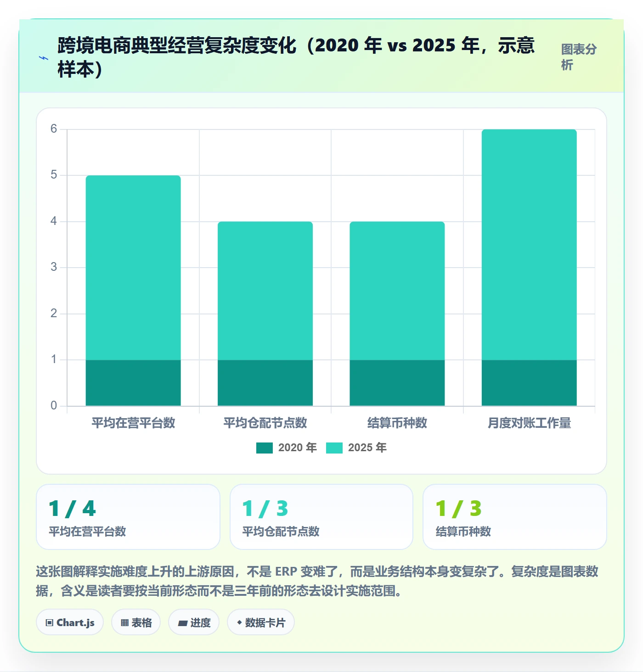Toggle the 2020 年 legend swatch
The image size is (643, 672).
tap(265, 448)
